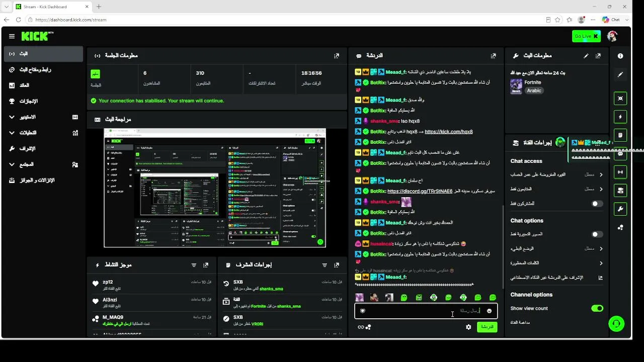Click the green chat send button
Screen dimensions: 644x362
pyautogui.click(x=487, y=327)
